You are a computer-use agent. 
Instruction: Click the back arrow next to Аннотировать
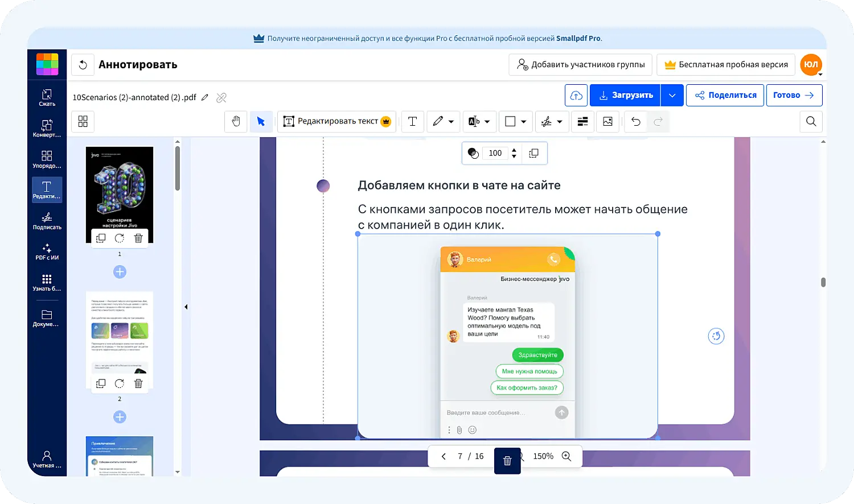click(83, 64)
